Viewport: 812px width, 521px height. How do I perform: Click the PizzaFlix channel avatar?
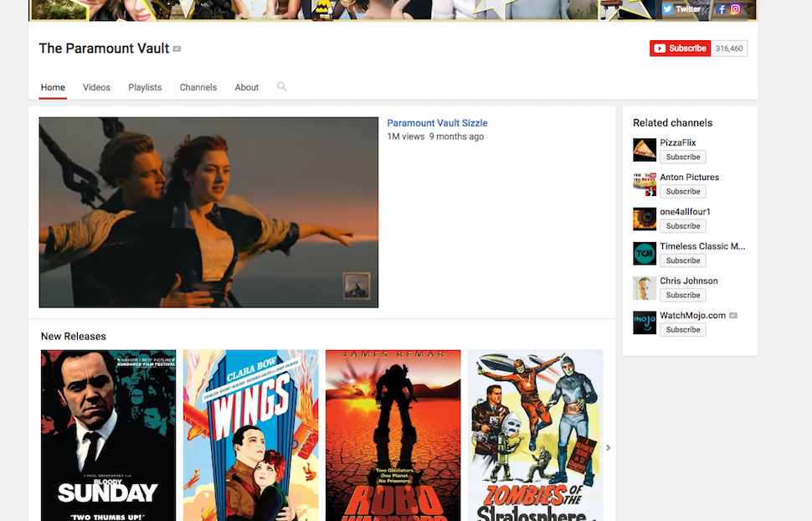pos(645,150)
